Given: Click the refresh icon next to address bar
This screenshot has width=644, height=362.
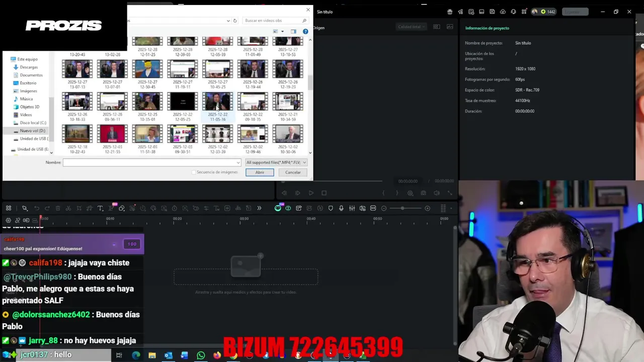Looking at the screenshot, I should point(235,21).
